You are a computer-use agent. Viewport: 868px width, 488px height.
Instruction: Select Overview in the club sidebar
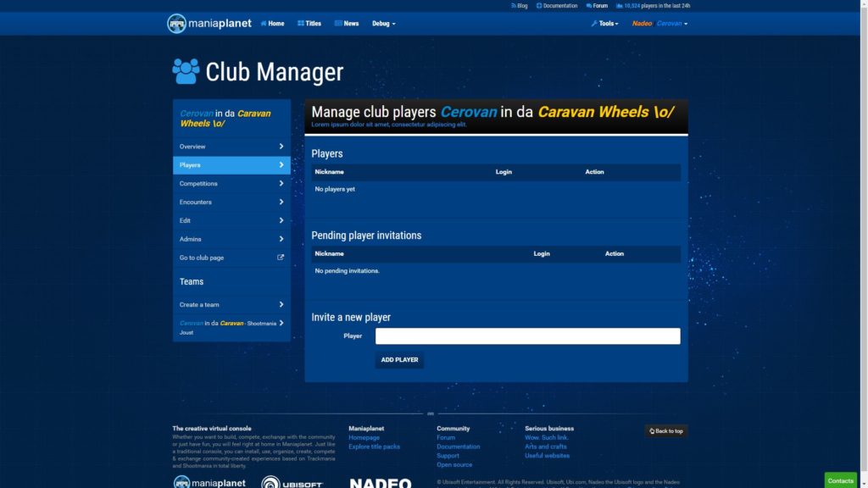[231, 147]
